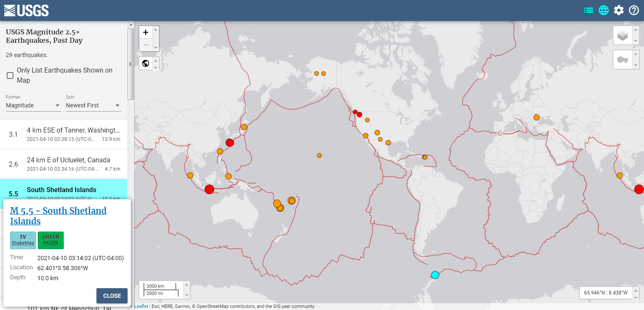This screenshot has height=310, width=644.
Task: Enable Only List Earthquakes Shown on Map
Action: pos(10,76)
